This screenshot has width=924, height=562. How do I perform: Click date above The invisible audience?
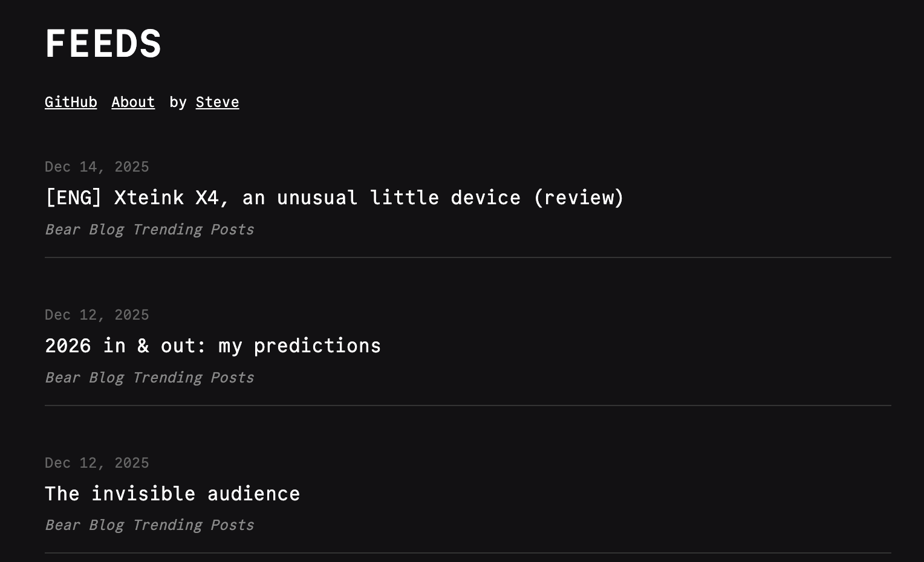(97, 463)
